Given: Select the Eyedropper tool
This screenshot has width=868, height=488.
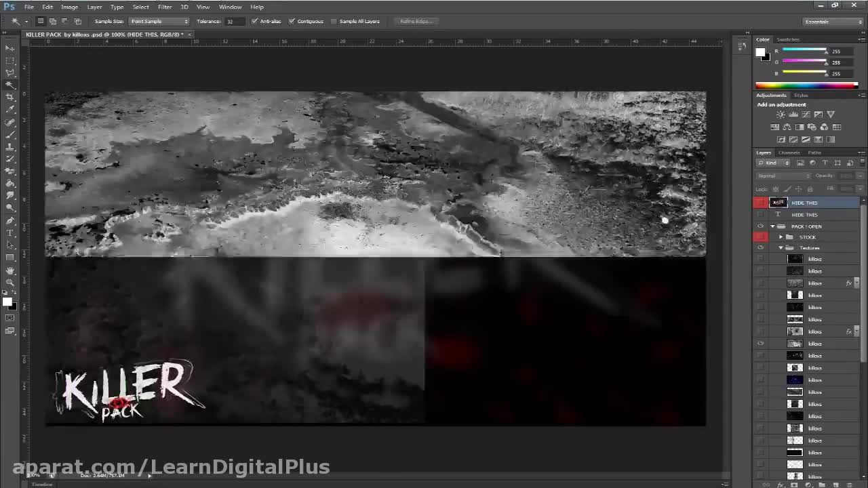Looking at the screenshot, I should pos(10,109).
